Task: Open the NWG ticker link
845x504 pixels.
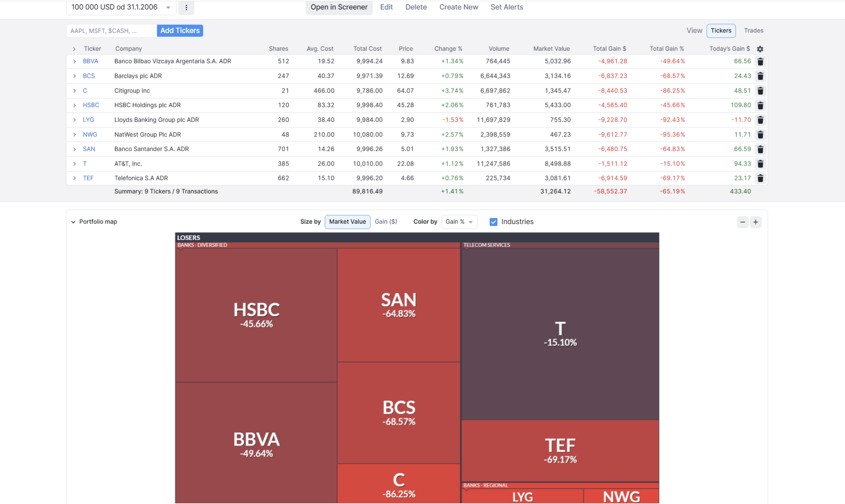Action: click(x=90, y=134)
